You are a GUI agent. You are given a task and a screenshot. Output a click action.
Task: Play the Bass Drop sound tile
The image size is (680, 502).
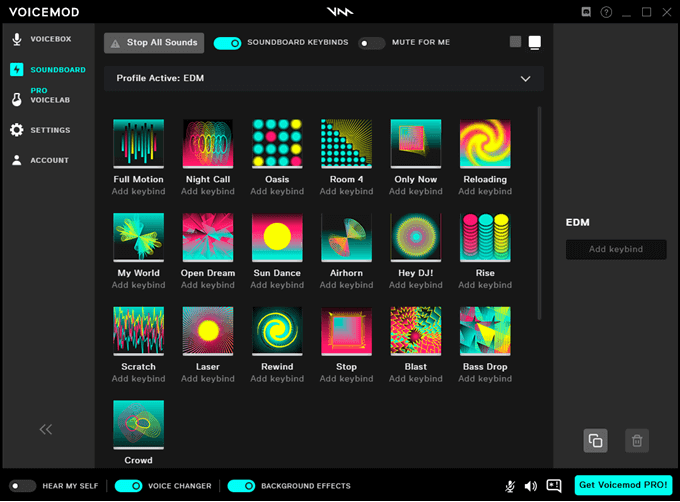click(x=485, y=332)
